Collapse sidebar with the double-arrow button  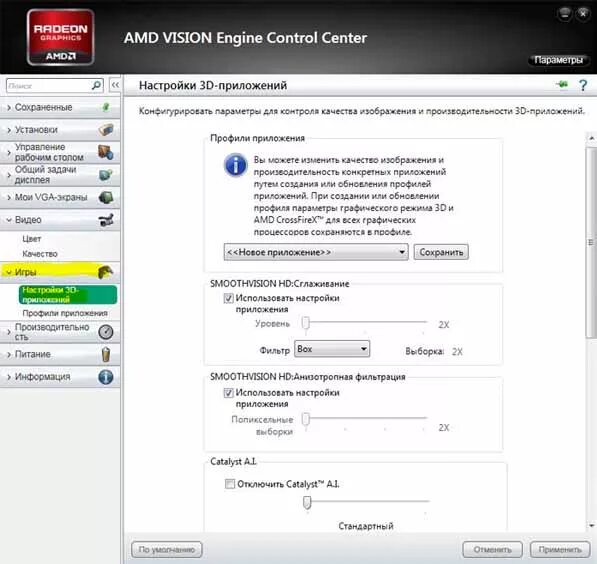click(115, 85)
